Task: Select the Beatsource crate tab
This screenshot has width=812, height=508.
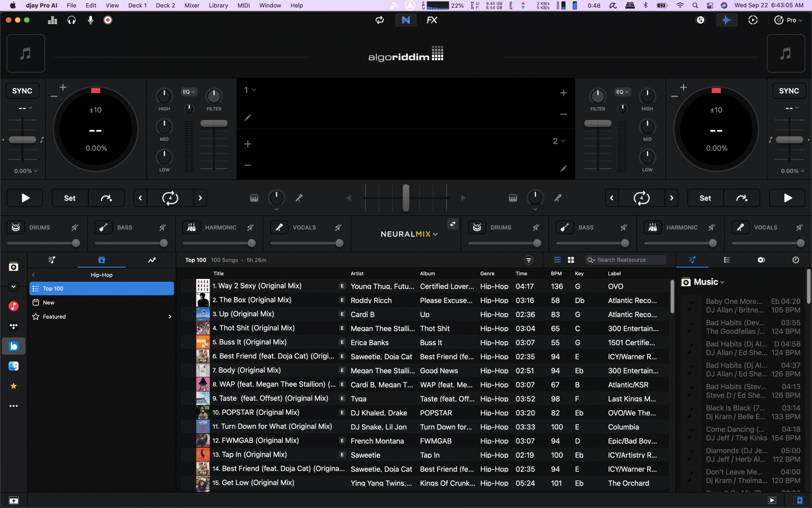Action: pyautogui.click(x=101, y=260)
